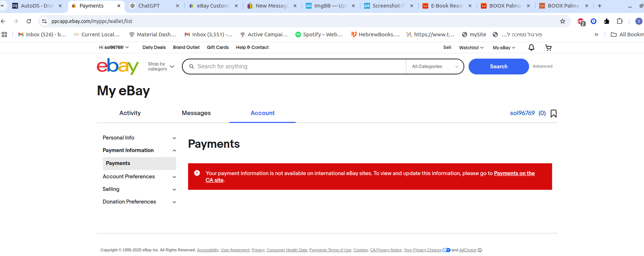Open the HebrewBooks bookmark
The width and height of the screenshot is (644, 256).
375,35
